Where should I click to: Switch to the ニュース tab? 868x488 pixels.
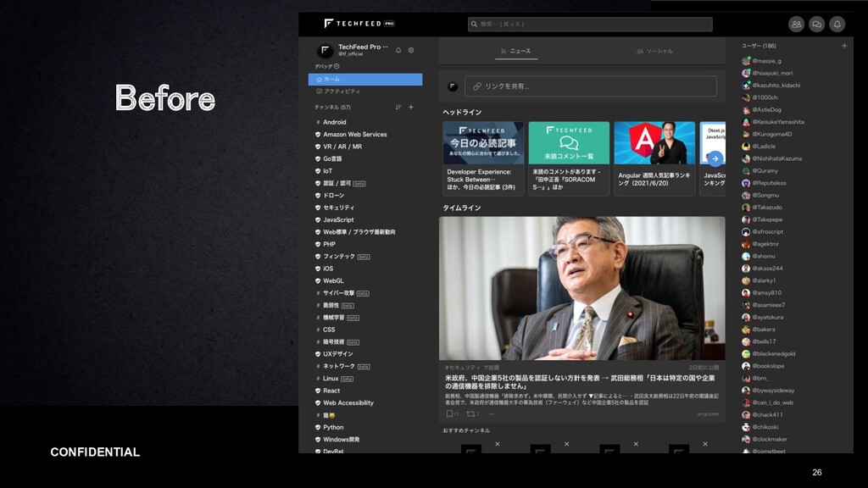(516, 51)
